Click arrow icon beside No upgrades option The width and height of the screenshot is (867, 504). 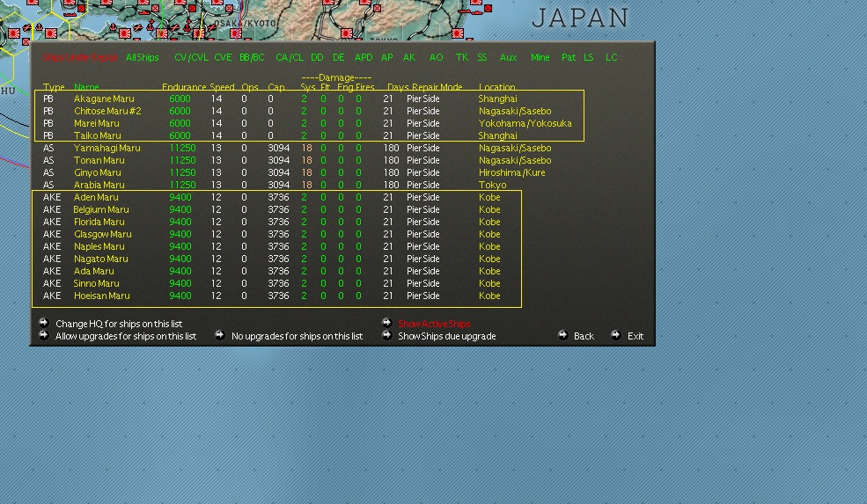click(219, 335)
